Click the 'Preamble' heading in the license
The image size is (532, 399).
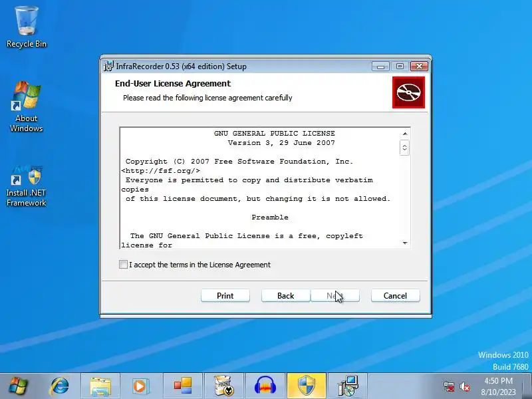tap(270, 217)
